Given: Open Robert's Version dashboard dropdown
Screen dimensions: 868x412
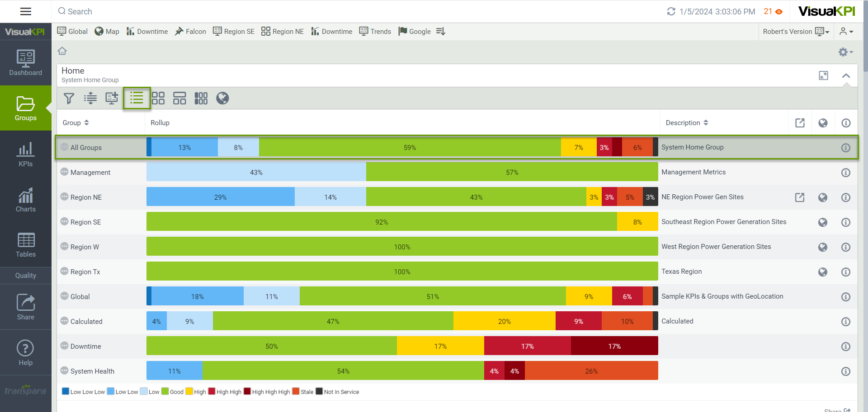Looking at the screenshot, I should [x=796, y=32].
